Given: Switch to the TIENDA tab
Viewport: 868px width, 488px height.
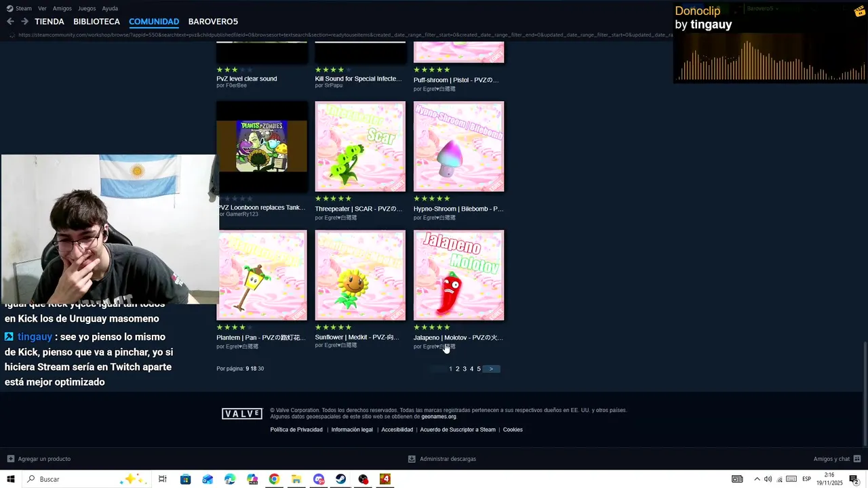Looking at the screenshot, I should click(50, 22).
